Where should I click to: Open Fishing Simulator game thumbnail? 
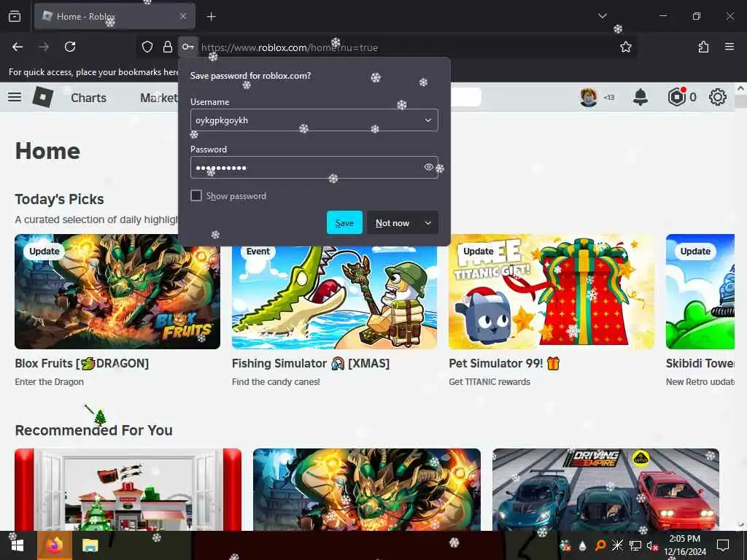(x=334, y=297)
